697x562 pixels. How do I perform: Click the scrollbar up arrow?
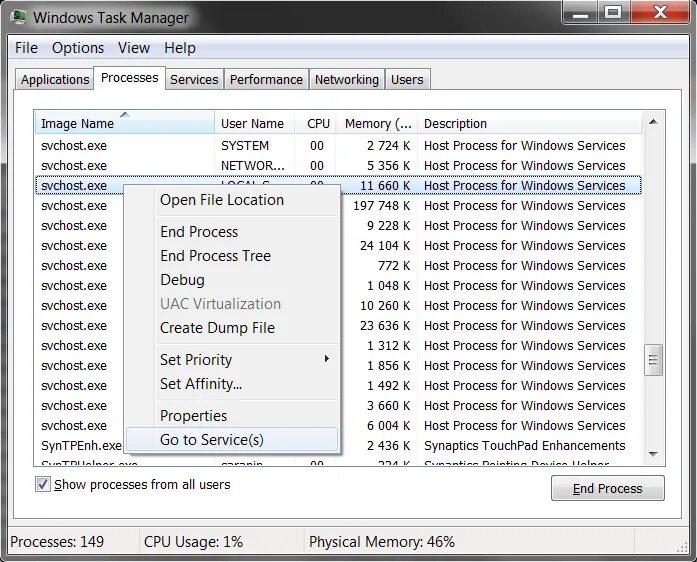(653, 121)
